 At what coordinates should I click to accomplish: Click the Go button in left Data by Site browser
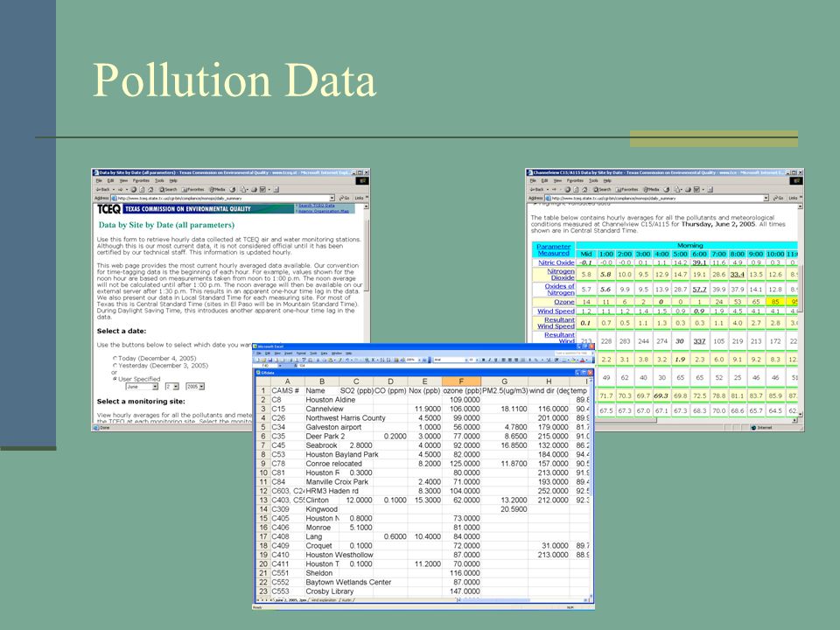[x=344, y=199]
